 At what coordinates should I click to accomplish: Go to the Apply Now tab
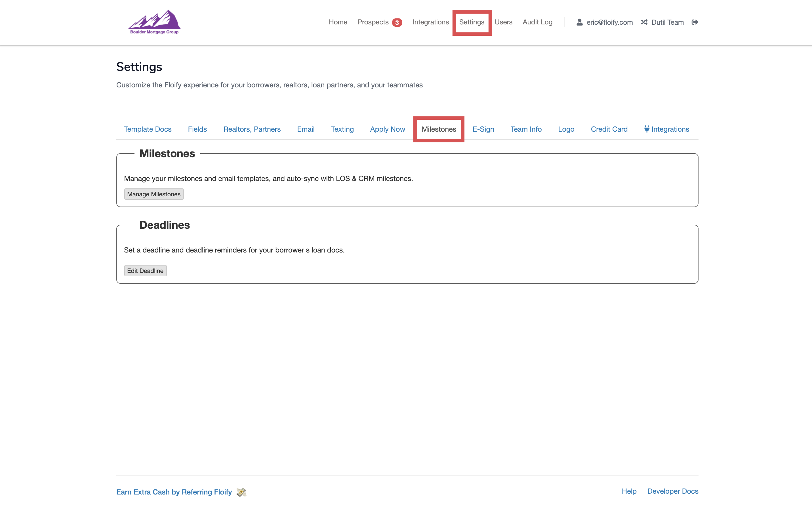pyautogui.click(x=388, y=129)
